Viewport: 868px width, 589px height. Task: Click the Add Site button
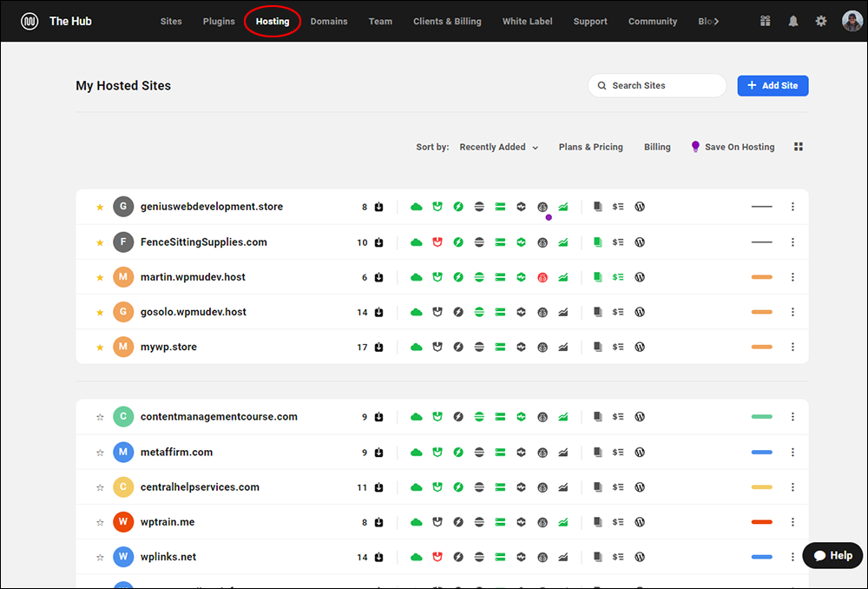(x=773, y=85)
